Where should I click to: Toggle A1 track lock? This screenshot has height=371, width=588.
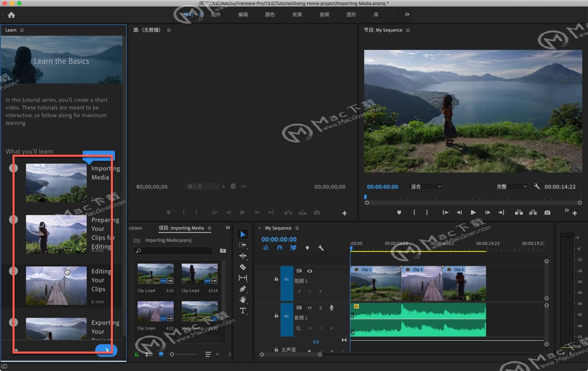click(x=276, y=316)
